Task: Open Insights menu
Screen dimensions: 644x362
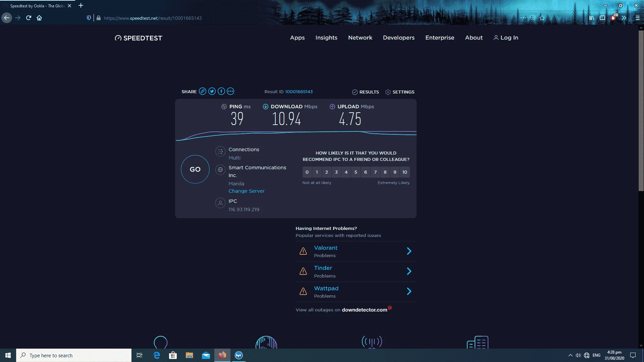Action: [326, 38]
